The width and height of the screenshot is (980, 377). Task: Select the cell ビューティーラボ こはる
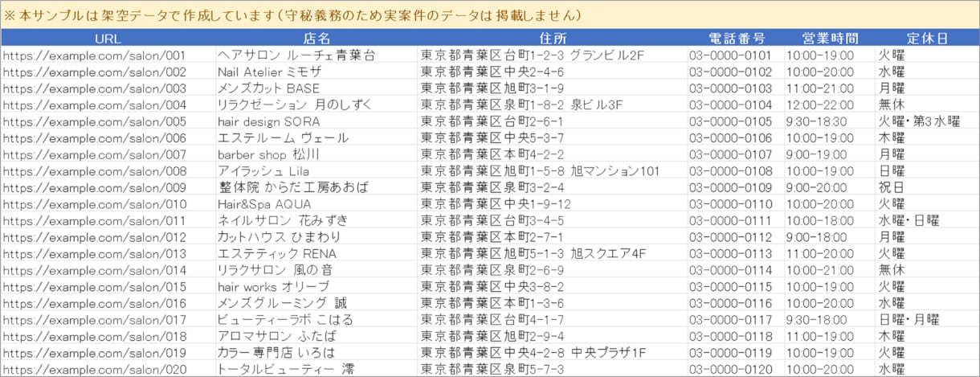(316, 319)
